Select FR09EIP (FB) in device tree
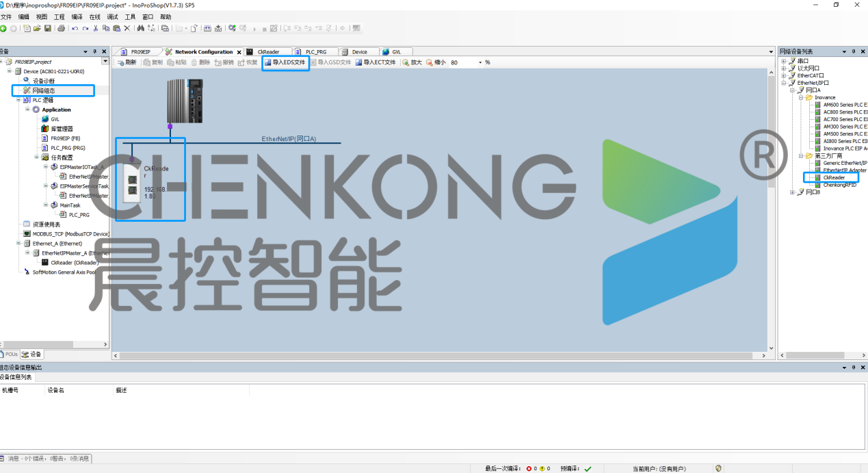 point(65,138)
